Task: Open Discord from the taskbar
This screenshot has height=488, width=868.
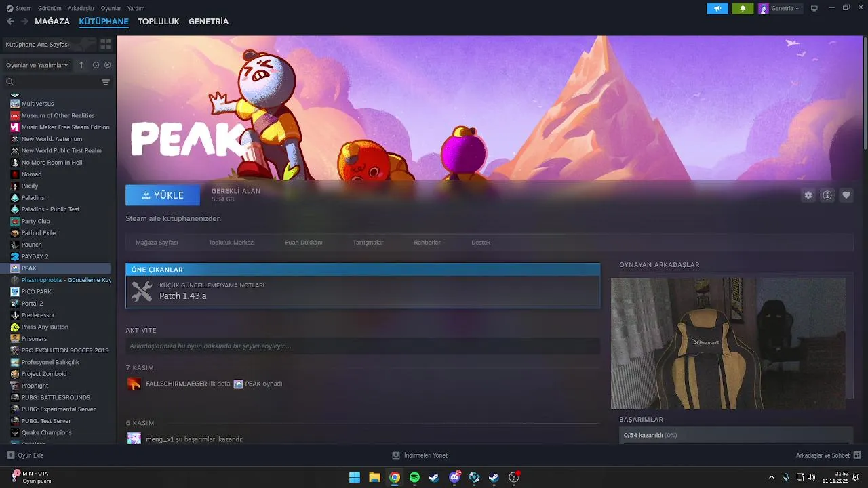Action: (x=454, y=477)
